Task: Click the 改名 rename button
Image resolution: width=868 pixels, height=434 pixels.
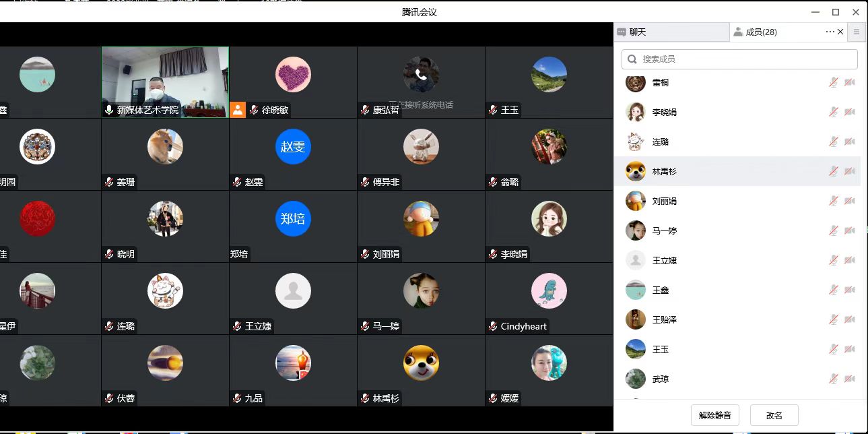Action: [774, 416]
